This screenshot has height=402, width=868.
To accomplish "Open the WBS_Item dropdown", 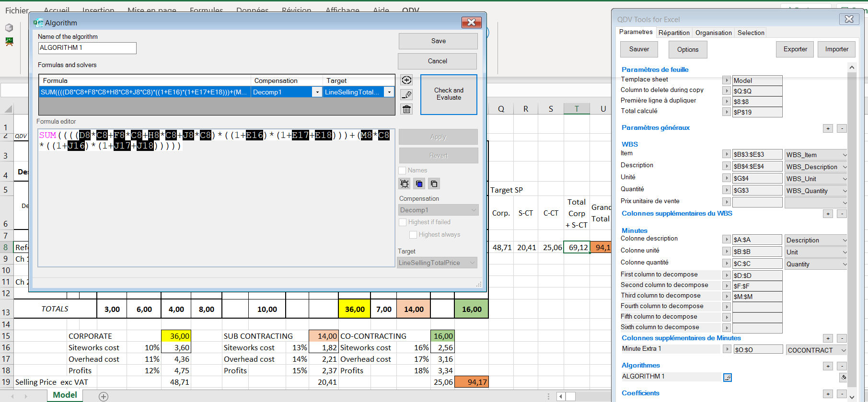I will point(816,155).
